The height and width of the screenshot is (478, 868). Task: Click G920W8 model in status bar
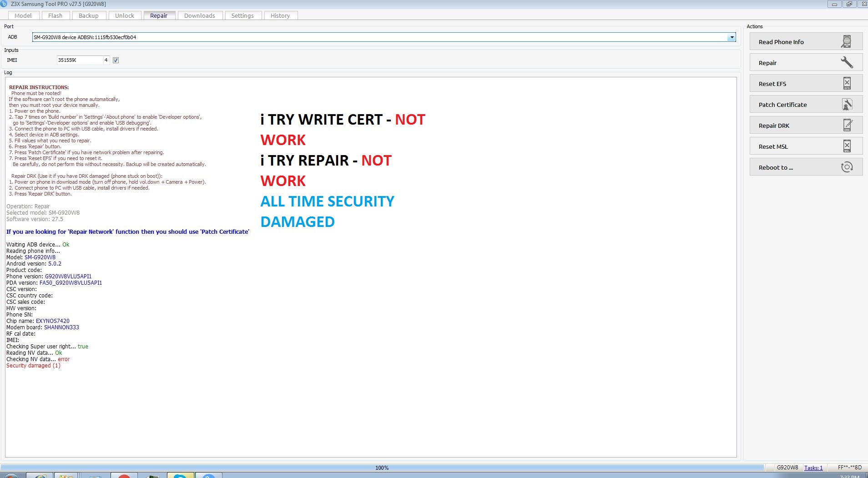pyautogui.click(x=787, y=468)
